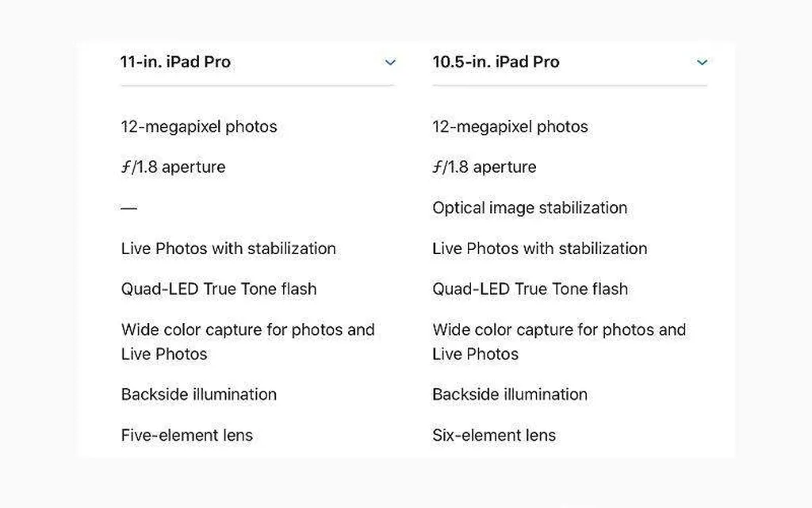Screen dimensions: 812x508
Task: Click the Five-element lens spec
Action: tap(187, 435)
